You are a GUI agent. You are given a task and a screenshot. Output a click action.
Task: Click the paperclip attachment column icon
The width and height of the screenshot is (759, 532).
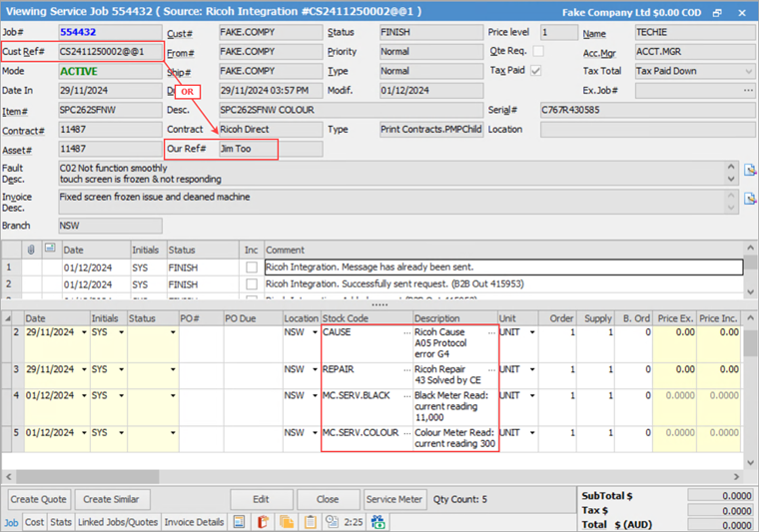click(31, 249)
